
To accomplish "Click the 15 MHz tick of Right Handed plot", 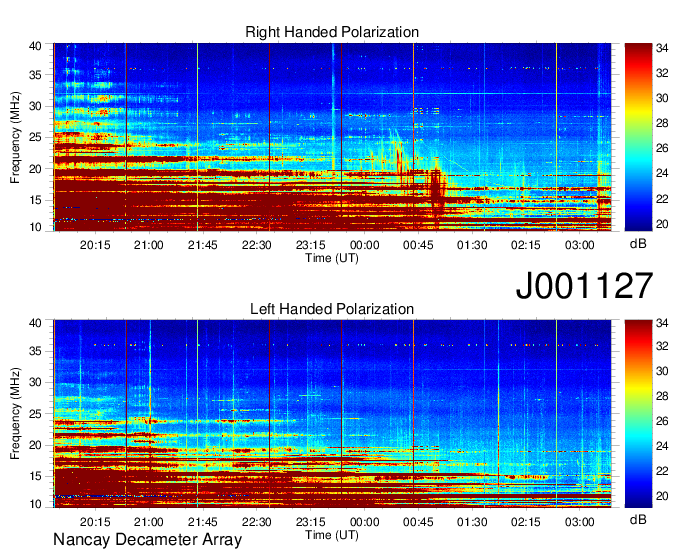I will point(35,200).
